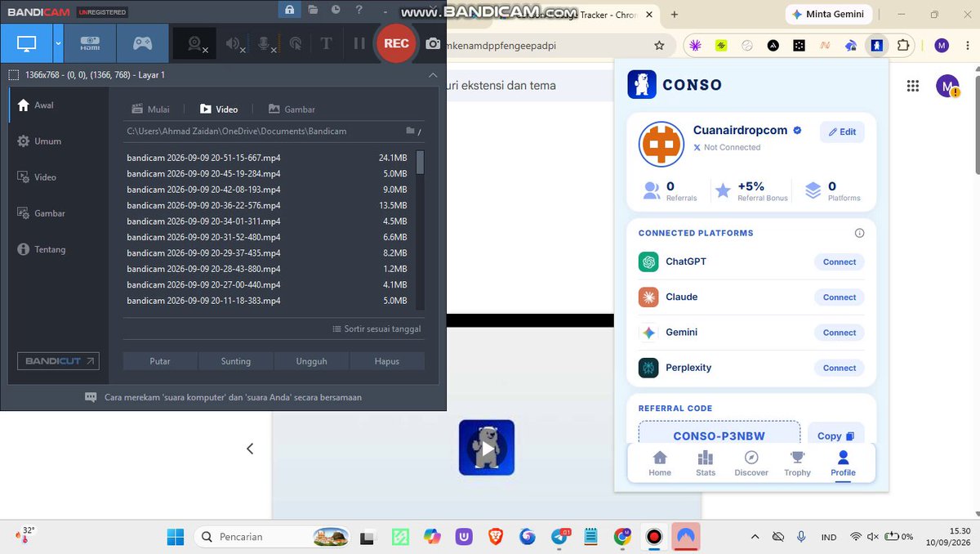Open folder icon next to Bandicam output path
This screenshot has height=554, width=980.
point(411,131)
